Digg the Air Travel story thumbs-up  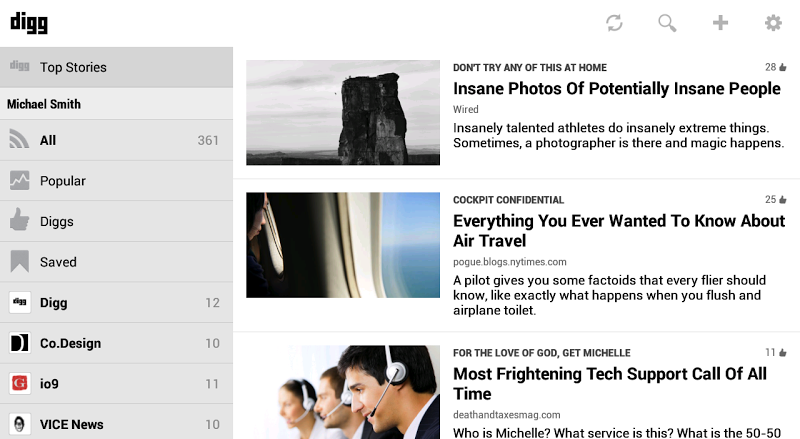782,200
